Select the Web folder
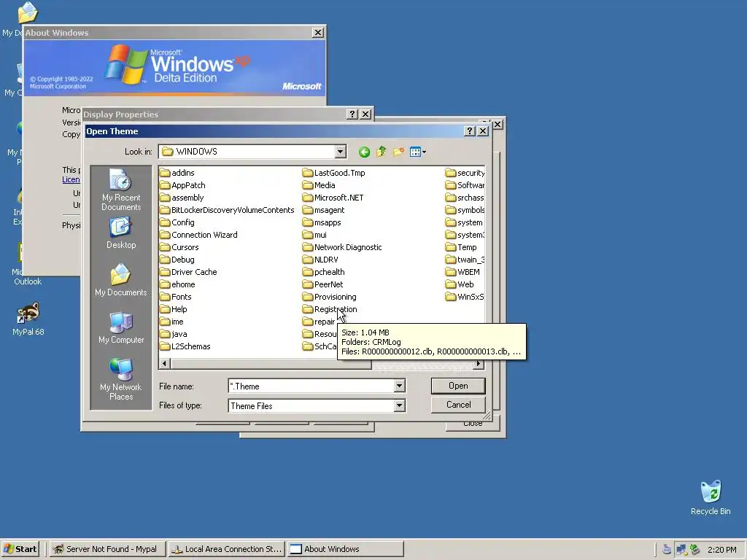Viewport: 747px width, 560px height. pyautogui.click(x=460, y=284)
